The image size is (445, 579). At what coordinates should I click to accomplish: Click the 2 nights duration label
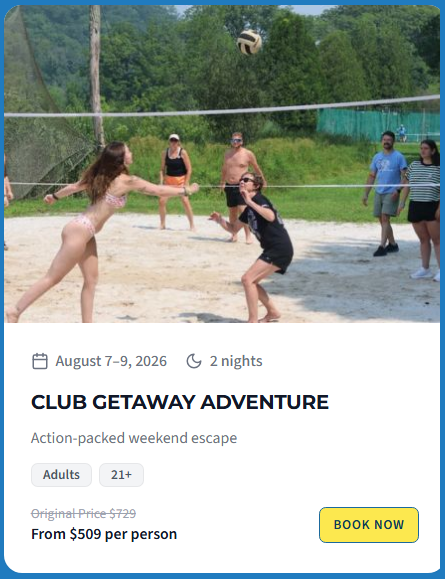coord(236,361)
